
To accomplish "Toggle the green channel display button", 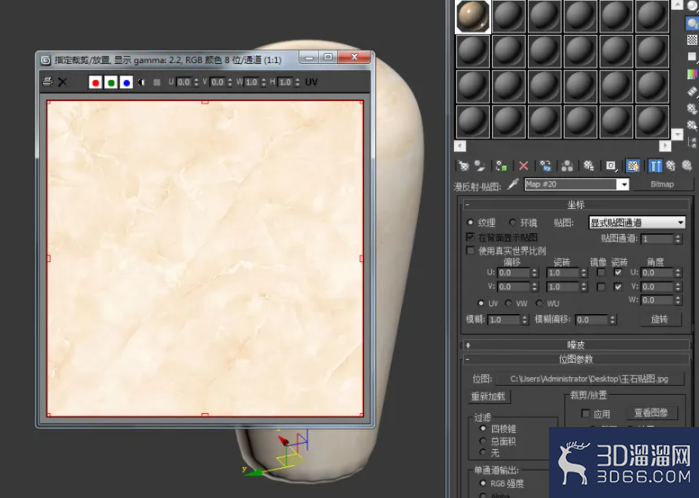I will 111,82.
